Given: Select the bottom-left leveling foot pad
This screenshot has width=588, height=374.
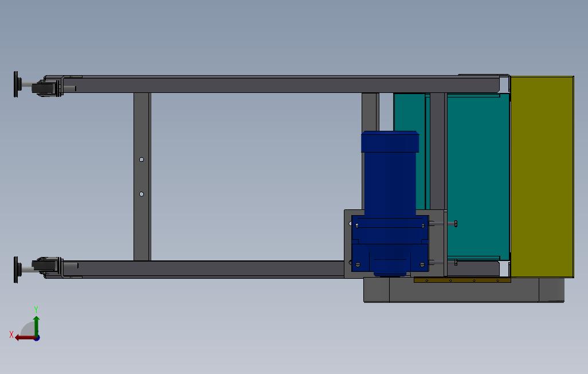Looking at the screenshot, I should click(x=15, y=270).
